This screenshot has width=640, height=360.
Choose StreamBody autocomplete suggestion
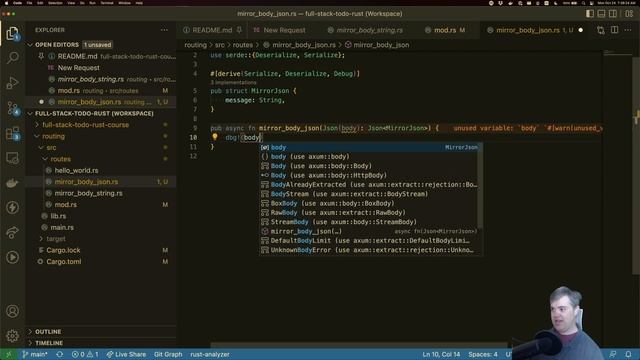pos(369,222)
